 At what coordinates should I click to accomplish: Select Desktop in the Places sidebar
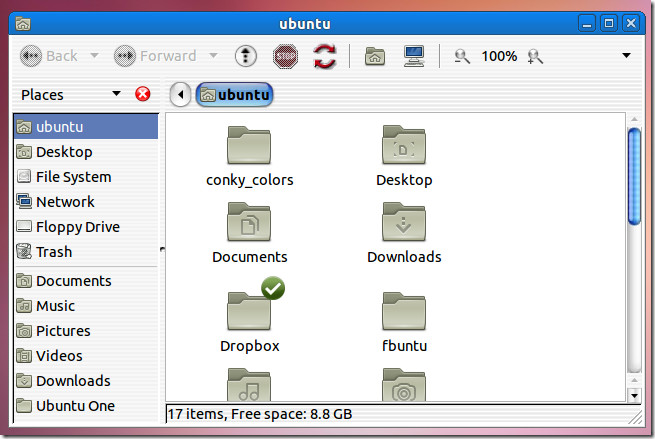pyautogui.click(x=86, y=152)
